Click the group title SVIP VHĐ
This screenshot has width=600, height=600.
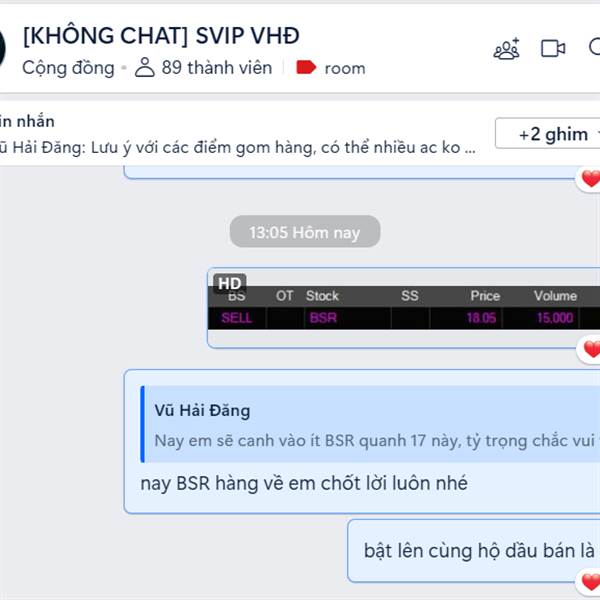(x=161, y=36)
